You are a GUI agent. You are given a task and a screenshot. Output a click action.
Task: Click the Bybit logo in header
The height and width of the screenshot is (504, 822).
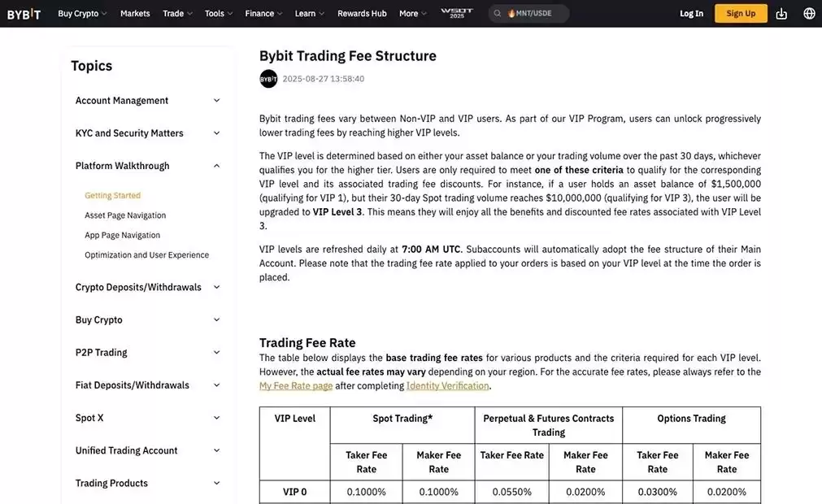click(x=24, y=13)
